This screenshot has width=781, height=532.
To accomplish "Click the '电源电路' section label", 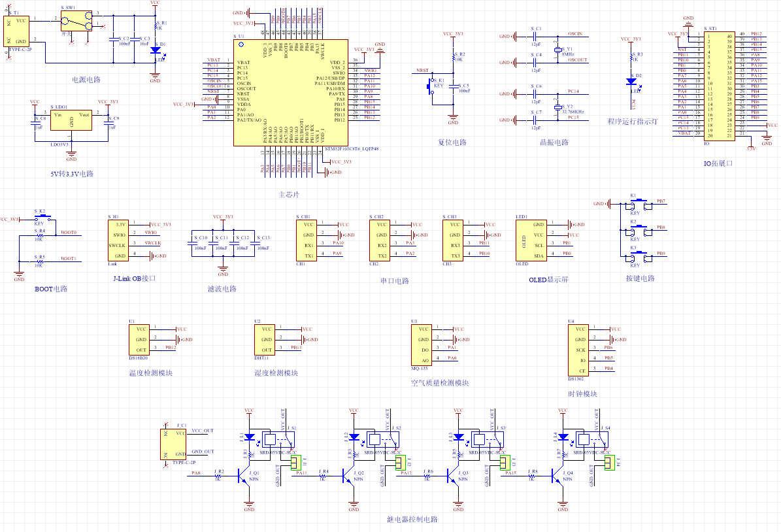I will (x=86, y=80).
